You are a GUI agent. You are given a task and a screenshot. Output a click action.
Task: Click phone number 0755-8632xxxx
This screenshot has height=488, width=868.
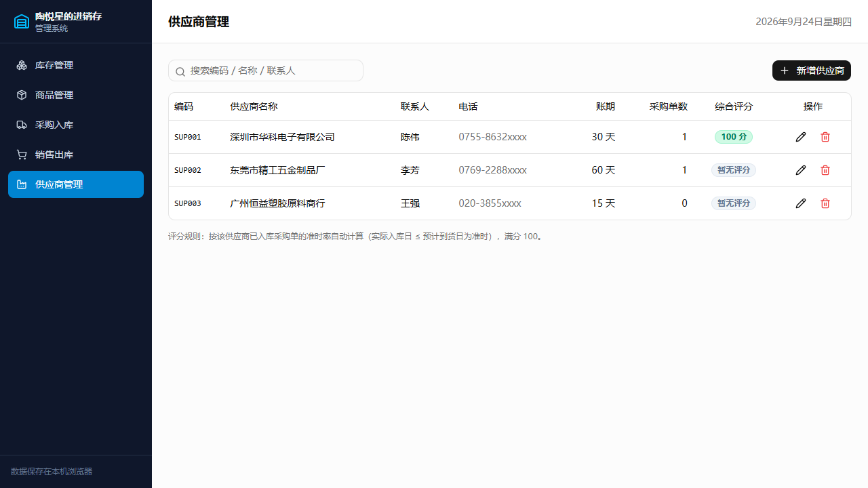point(493,137)
